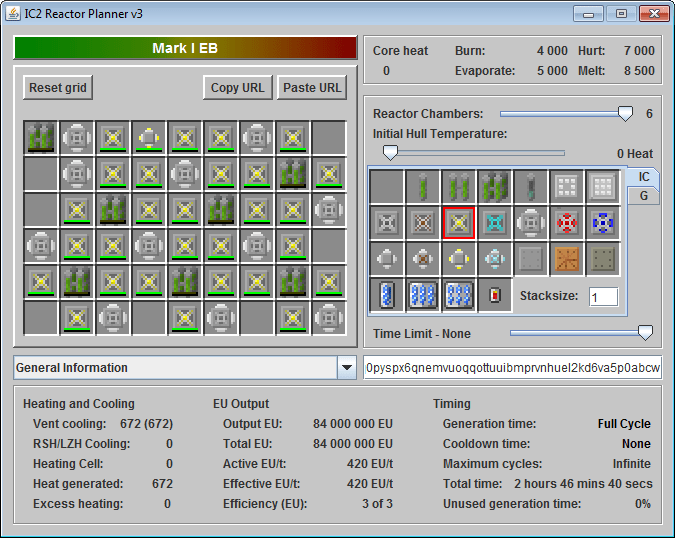Click the red-outlined overclocked heat vent in palette
The width and height of the screenshot is (675, 538).
coord(459,223)
